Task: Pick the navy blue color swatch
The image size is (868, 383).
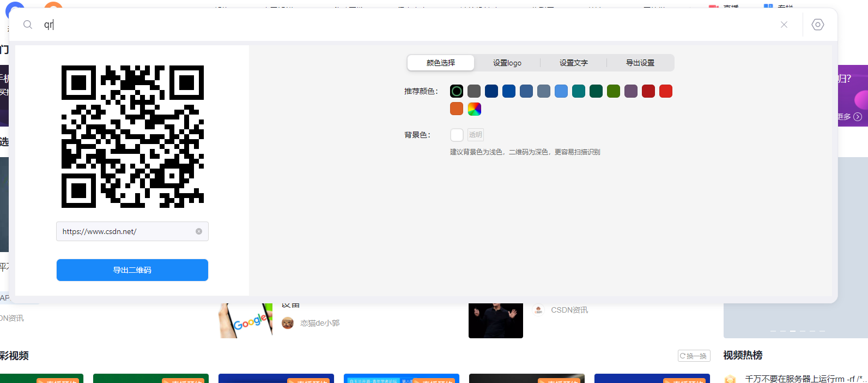Action: (x=491, y=91)
